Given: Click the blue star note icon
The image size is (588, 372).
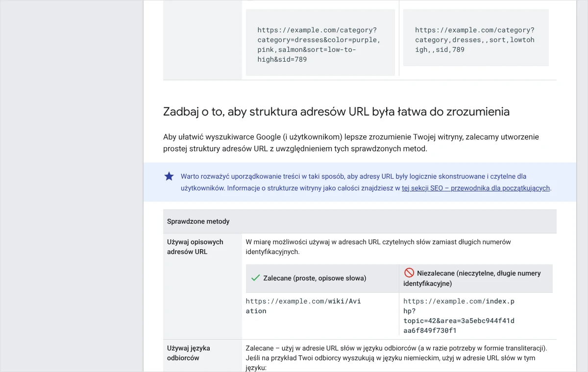Looking at the screenshot, I should (x=169, y=176).
